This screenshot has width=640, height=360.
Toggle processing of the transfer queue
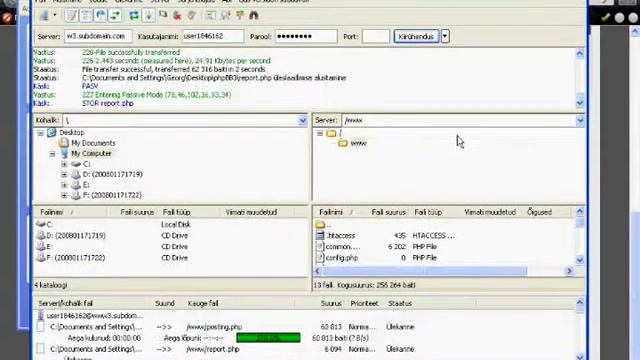pos(149,16)
